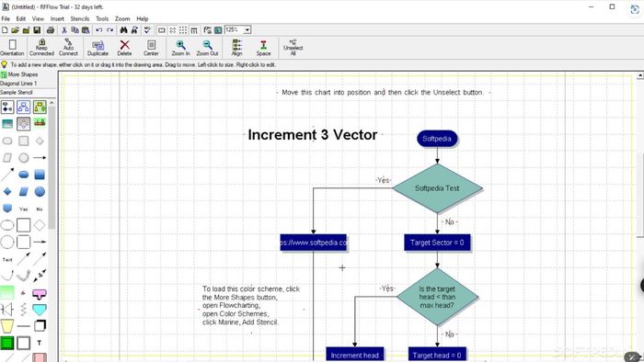Select the Softpedia Test diamond shape
Viewport: 644px width, 362px height.
tap(437, 188)
